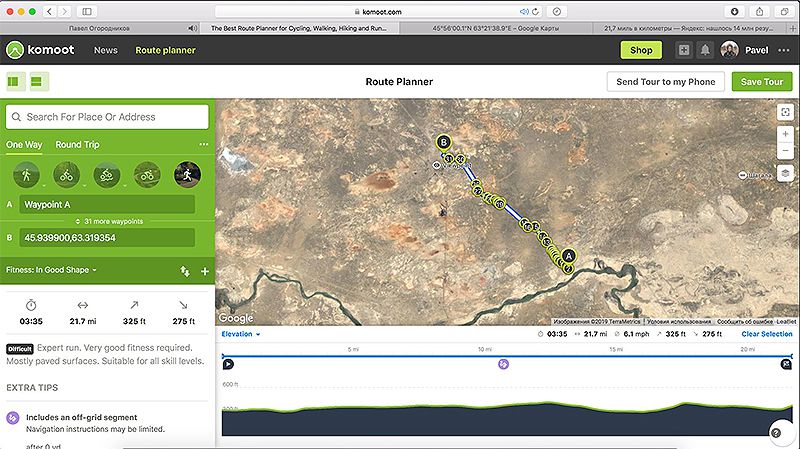Open the help question mark button
Screen dimensions: 800x449
(x=776, y=432)
